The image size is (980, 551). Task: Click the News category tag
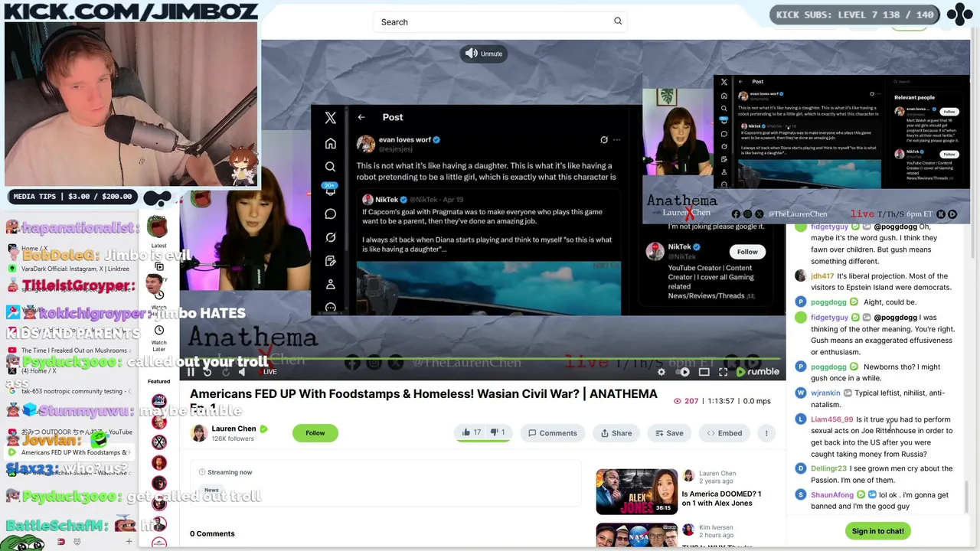(211, 490)
